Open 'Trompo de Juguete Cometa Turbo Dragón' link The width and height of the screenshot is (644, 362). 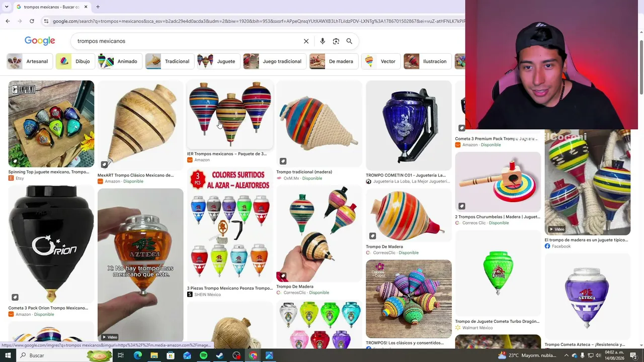coord(497,322)
